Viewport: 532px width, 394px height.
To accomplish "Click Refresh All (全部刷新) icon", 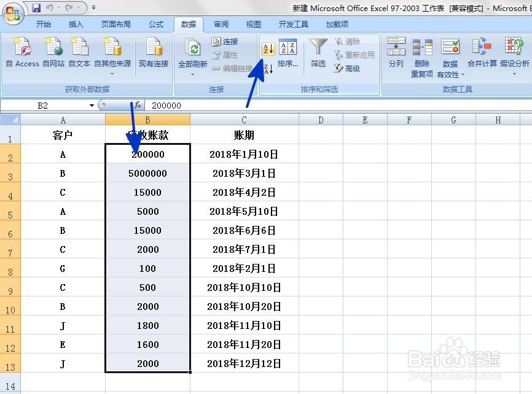I will point(193,47).
